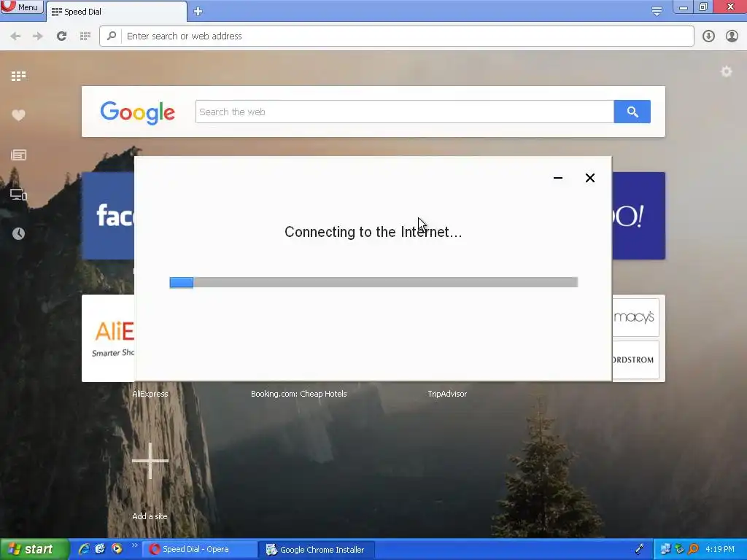Open the Speed Dial grid toolbar icon
The height and width of the screenshot is (560, 747).
[x=85, y=36]
